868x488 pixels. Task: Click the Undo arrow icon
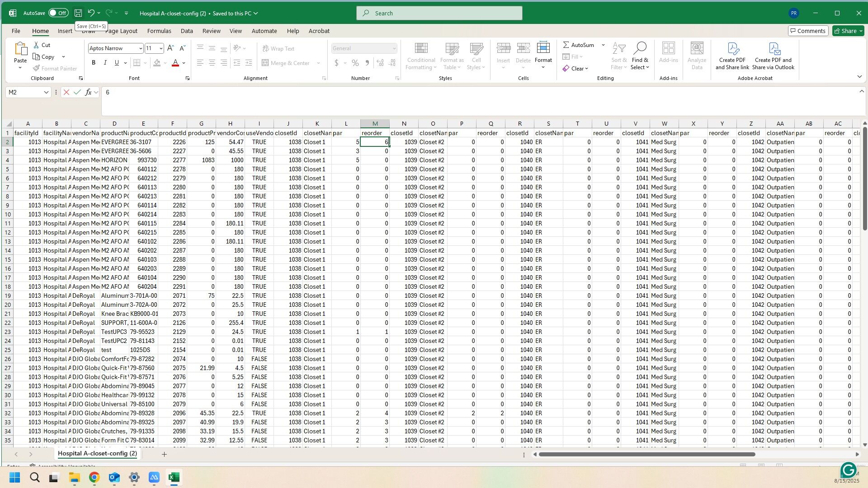91,13
